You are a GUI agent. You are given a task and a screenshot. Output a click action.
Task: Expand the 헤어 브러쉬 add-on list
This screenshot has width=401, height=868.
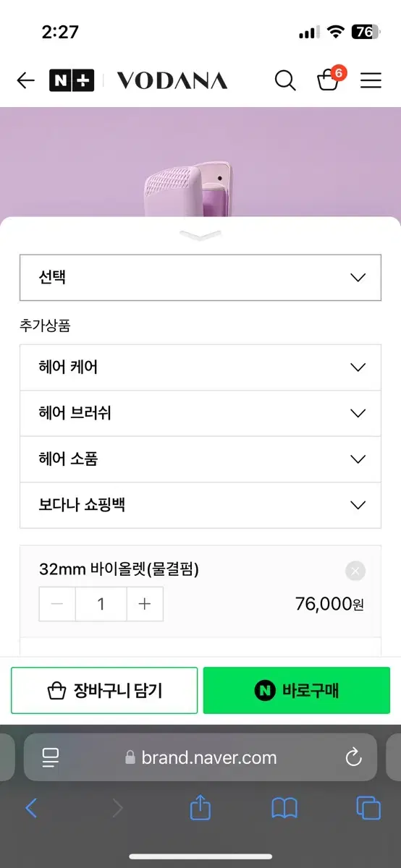click(200, 414)
